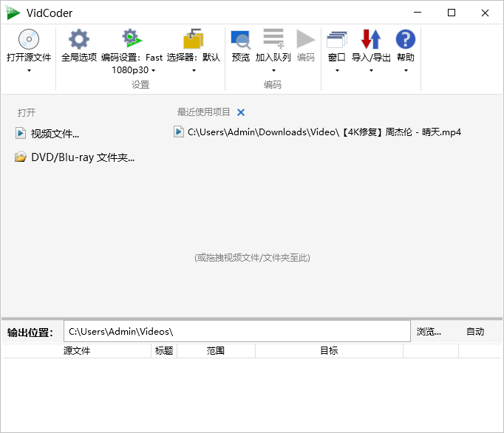This screenshot has width=504, height=433.
Task: Click the grey Encode play icon
Action: [x=306, y=39]
